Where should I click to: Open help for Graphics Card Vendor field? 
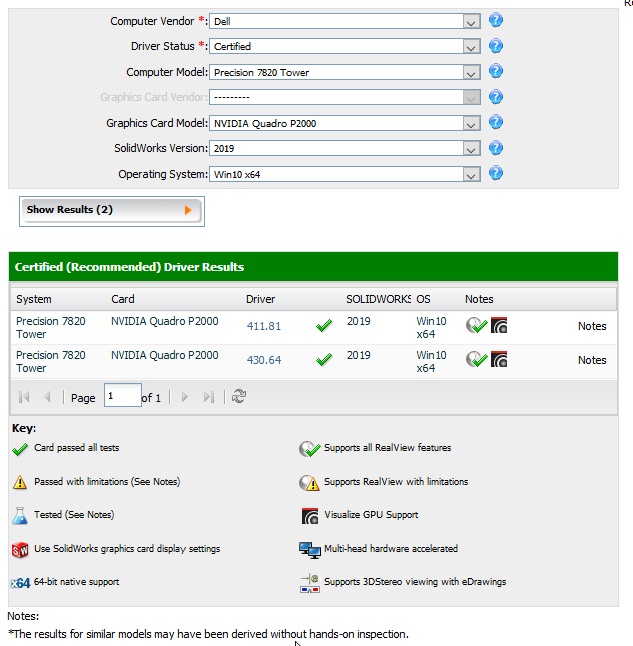point(496,97)
